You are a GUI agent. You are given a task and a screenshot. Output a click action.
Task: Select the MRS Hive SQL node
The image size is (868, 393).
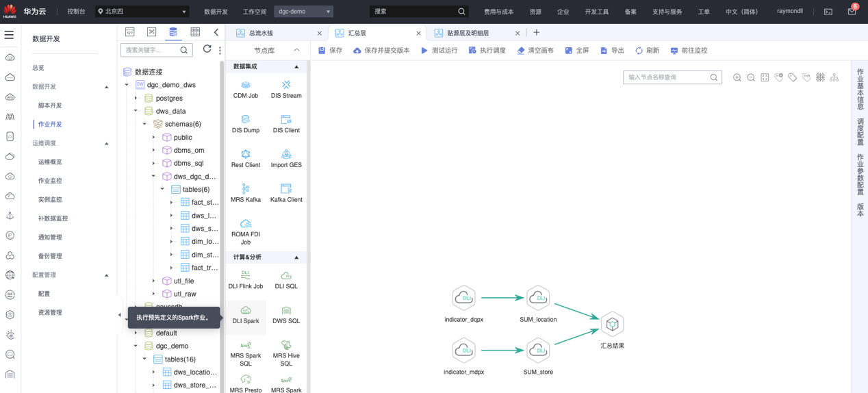[x=286, y=353]
